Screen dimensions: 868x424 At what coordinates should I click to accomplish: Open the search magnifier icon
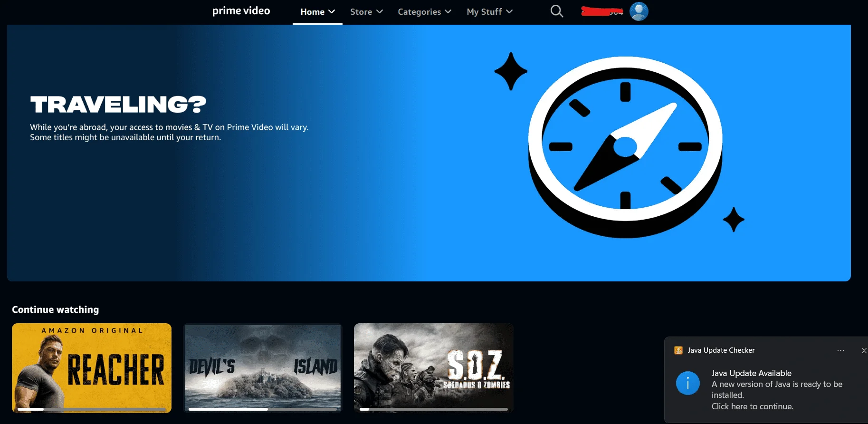point(557,11)
